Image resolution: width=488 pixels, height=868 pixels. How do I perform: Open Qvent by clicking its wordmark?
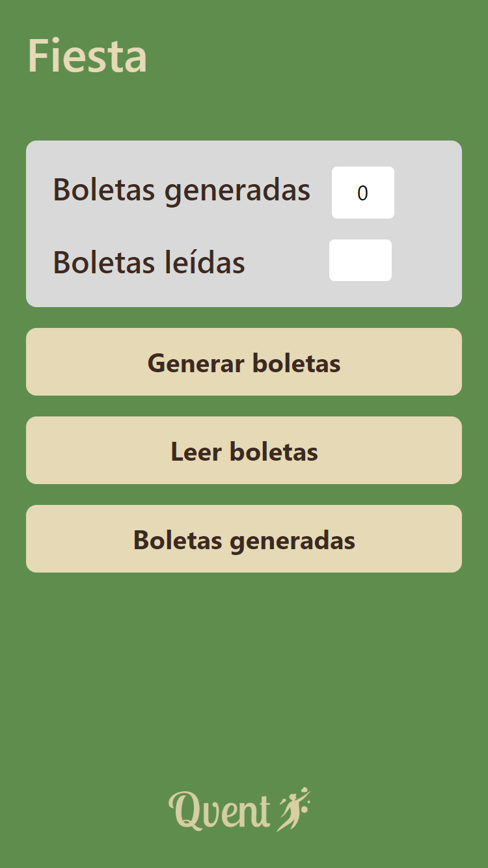221,810
